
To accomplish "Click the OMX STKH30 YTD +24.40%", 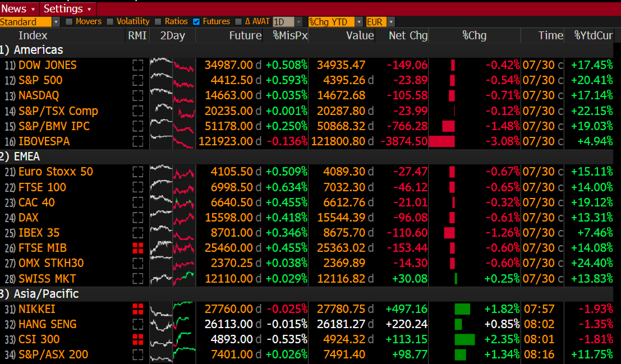I will pos(592,263).
